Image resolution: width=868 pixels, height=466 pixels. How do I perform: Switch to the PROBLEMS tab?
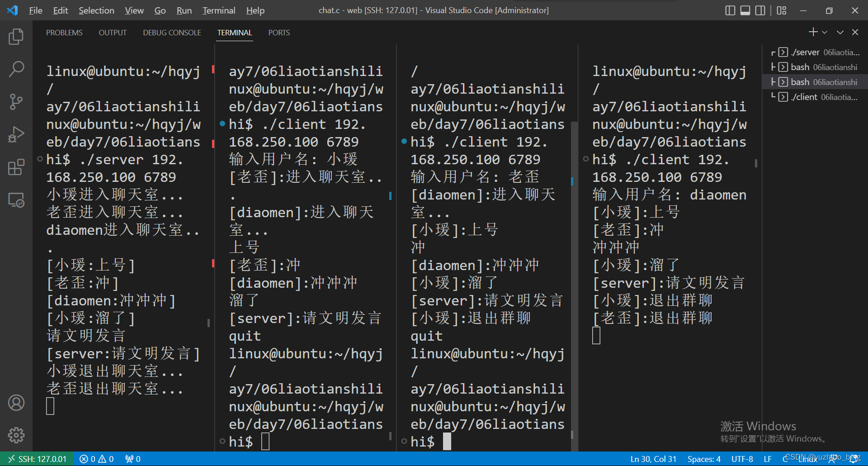point(64,32)
